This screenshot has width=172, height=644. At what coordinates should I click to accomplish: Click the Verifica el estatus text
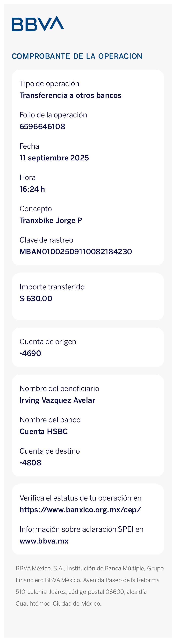tap(80, 498)
